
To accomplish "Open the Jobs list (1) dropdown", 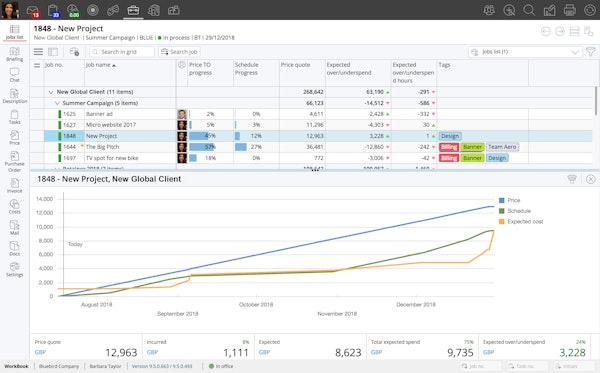I will [525, 52].
